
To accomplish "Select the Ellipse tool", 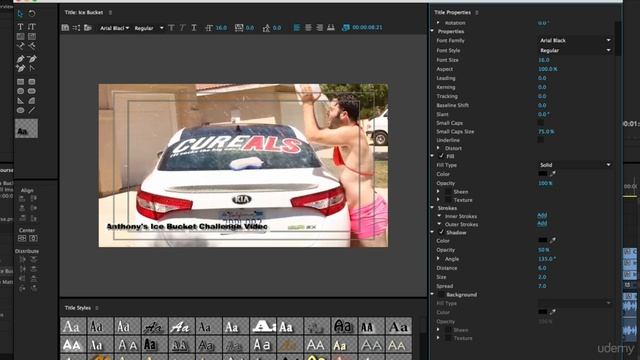I will 20,110.
